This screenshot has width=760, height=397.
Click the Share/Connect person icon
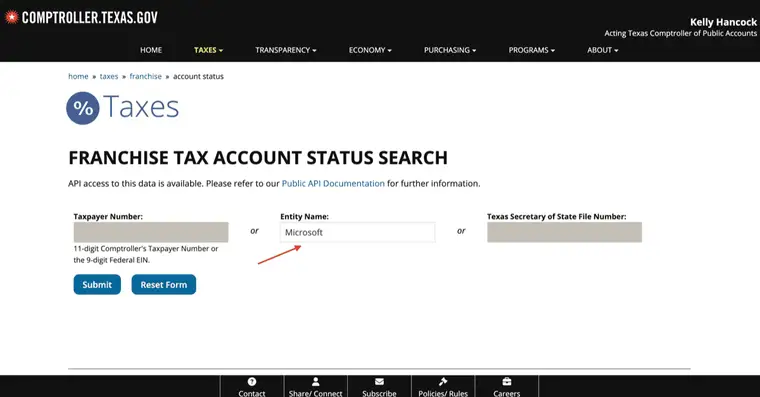(316, 382)
